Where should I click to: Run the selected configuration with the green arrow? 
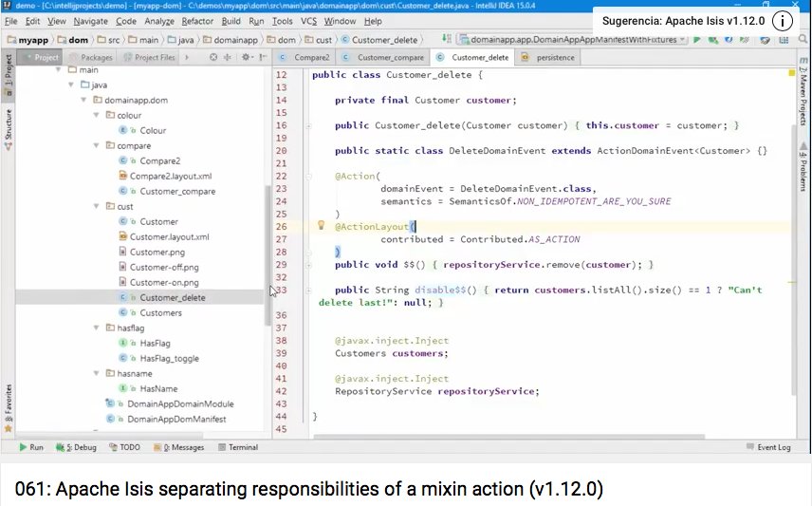point(697,40)
